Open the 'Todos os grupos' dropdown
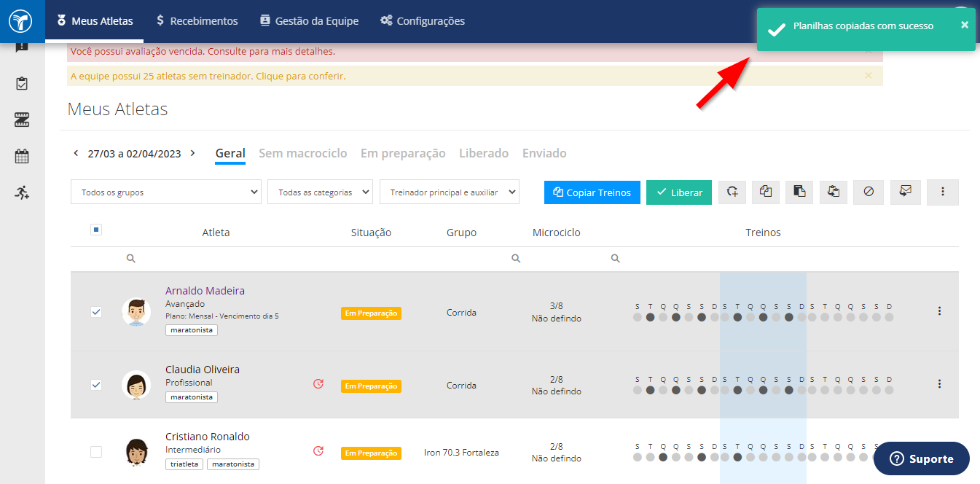Viewport: 980px width, 484px height. tap(166, 192)
